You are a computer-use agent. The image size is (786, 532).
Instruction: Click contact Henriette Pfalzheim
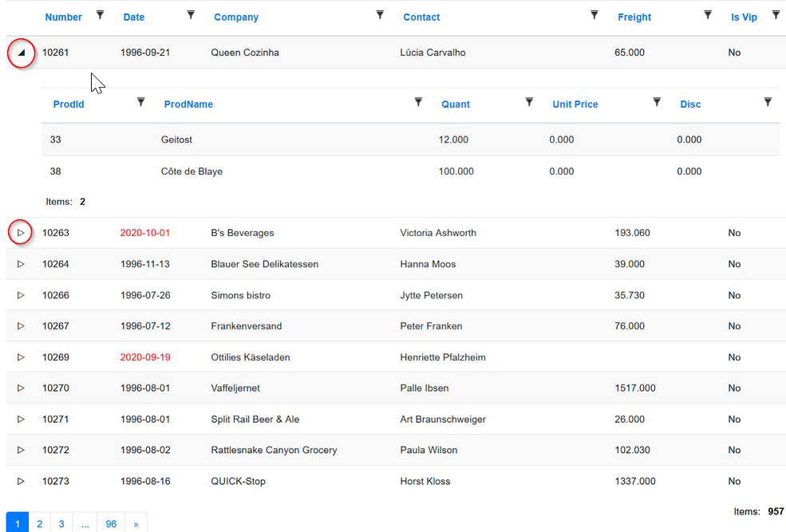coord(443,357)
